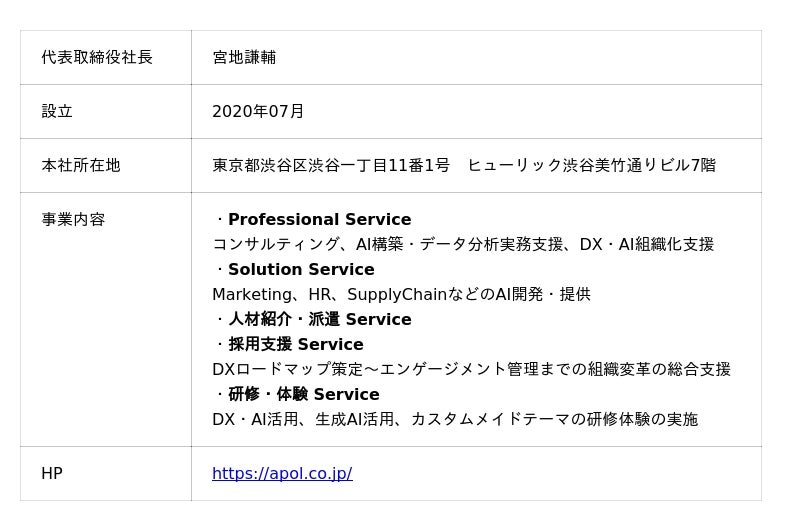Select building name ヒューリック渋谷美竹通りビル7階
The height and width of the screenshot is (531, 800).
tap(591, 165)
